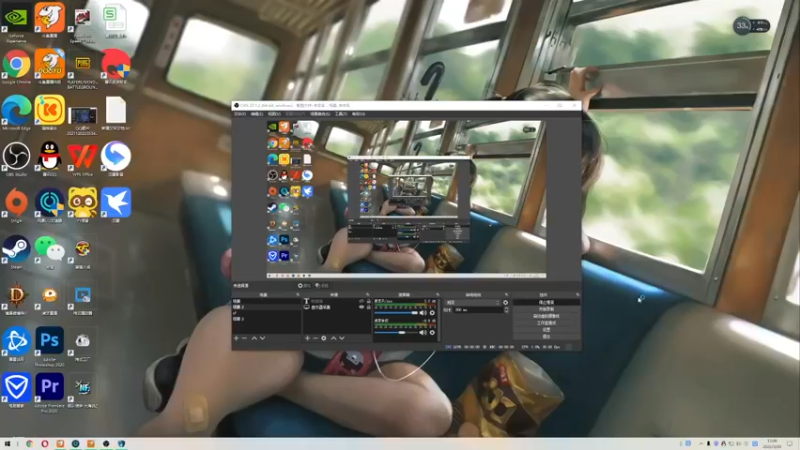Click the streaming button in OBS Controls
The width and height of the screenshot is (800, 450).
coord(546,303)
